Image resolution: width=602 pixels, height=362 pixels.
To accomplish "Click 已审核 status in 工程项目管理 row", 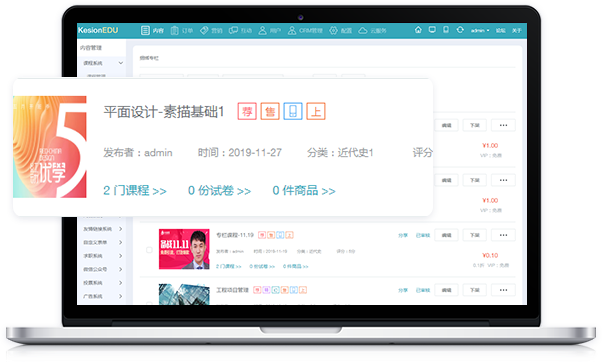I will (x=423, y=290).
